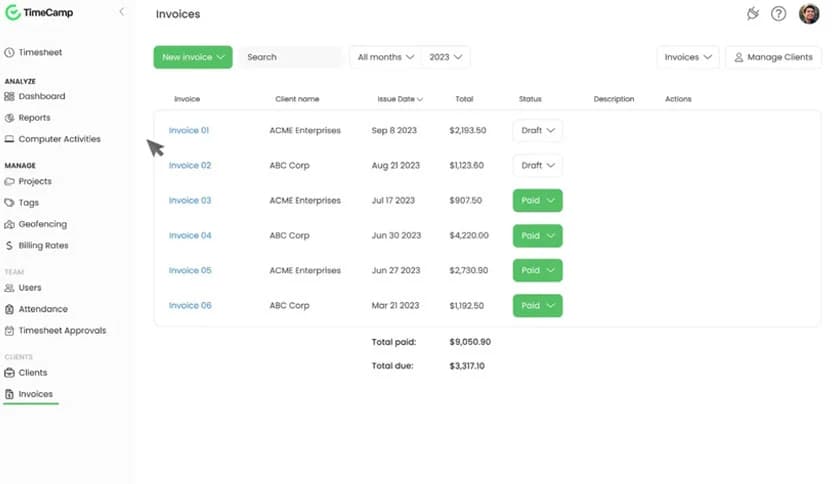This screenshot has width=836, height=484.
Task: Click the Billing Rates dollar icon
Action: (x=9, y=246)
